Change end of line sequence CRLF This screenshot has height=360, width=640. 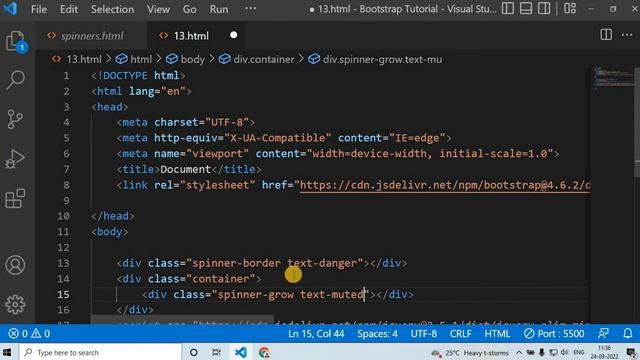[x=460, y=333]
